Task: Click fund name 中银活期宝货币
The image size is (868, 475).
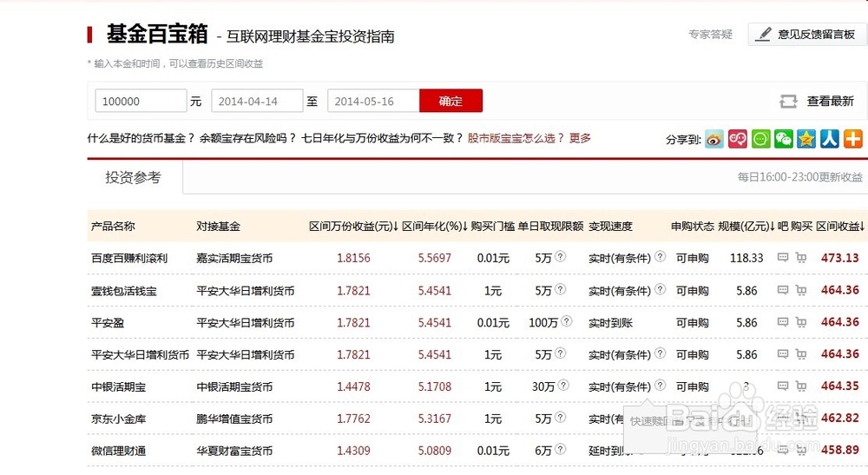Action: [x=234, y=387]
